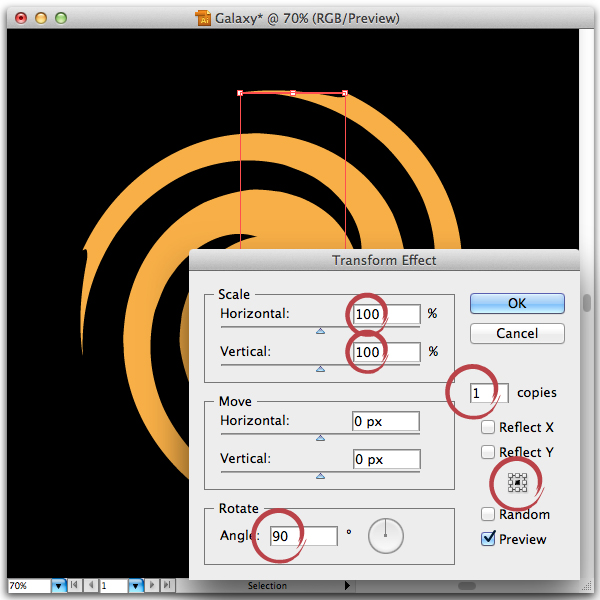
Task: Click the Move Vertical px field
Action: 386,459
